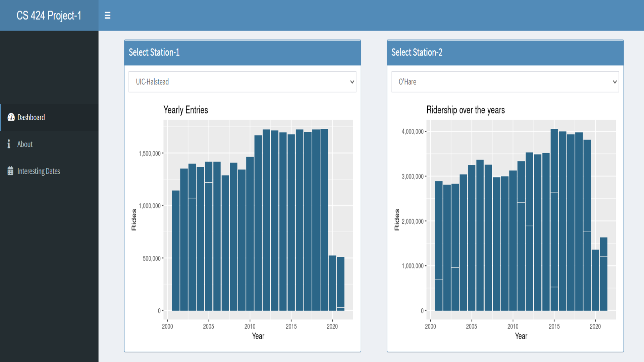644x362 pixels.
Task: Go to Interesting Dates page
Action: 49,171
